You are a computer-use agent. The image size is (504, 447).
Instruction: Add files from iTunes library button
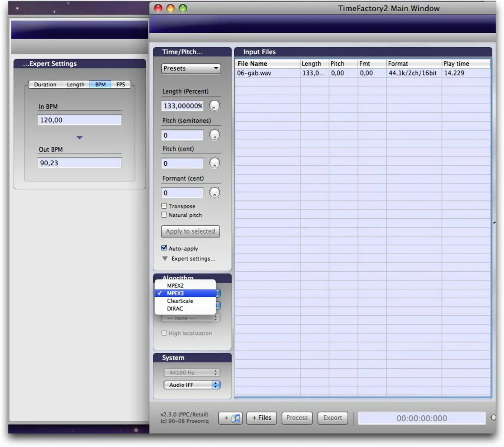tap(230, 418)
